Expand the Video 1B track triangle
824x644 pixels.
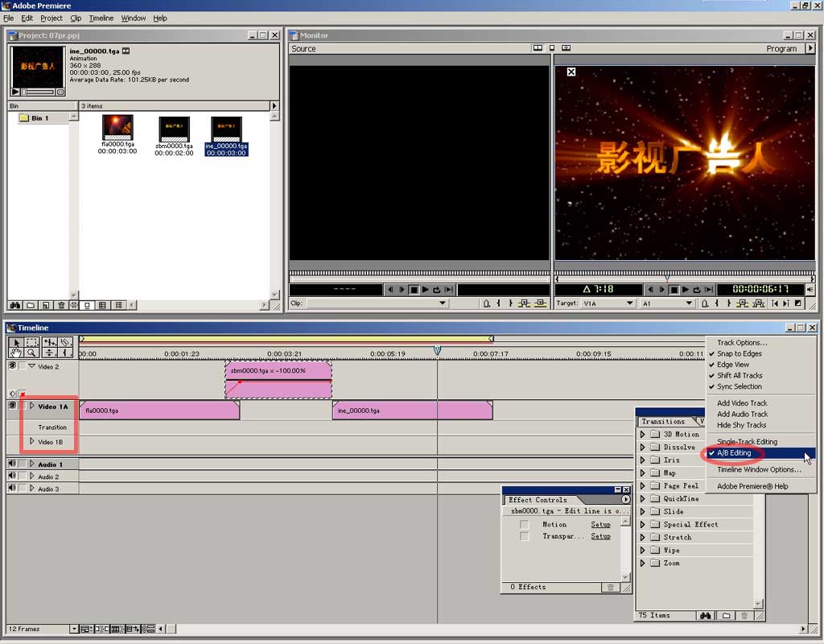(32, 441)
